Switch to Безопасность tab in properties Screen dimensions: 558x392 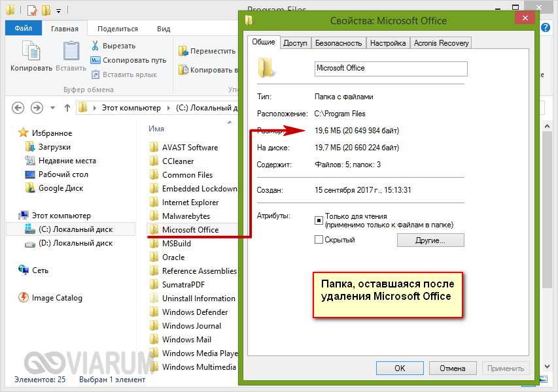click(338, 43)
